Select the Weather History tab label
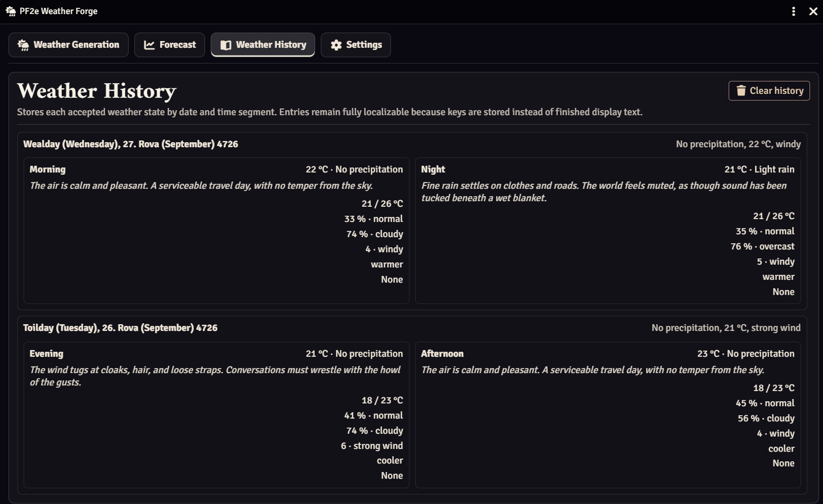The width and height of the screenshot is (823, 504). 271,44
